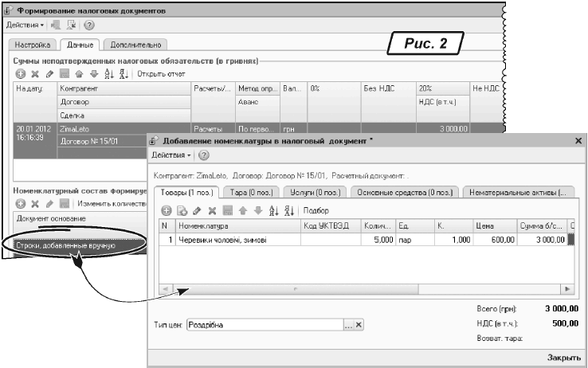Screen dimensions: 588x368
Task: Click the Подбор button
Action: point(316,210)
